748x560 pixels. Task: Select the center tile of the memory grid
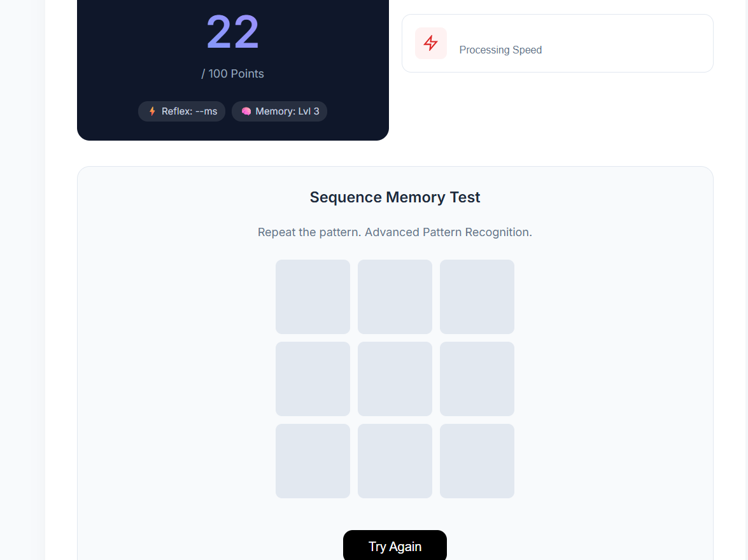[x=395, y=379]
